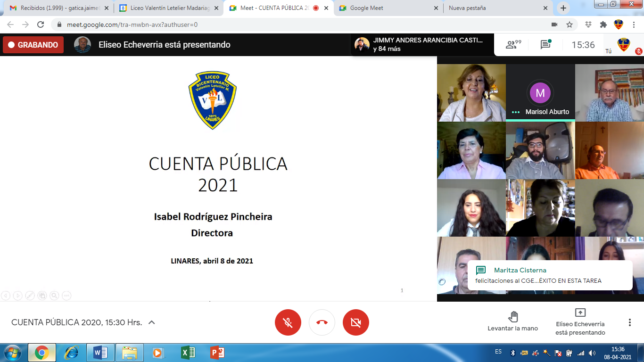Hang up the Meet call
This screenshot has width=644, height=362.
pyautogui.click(x=322, y=322)
